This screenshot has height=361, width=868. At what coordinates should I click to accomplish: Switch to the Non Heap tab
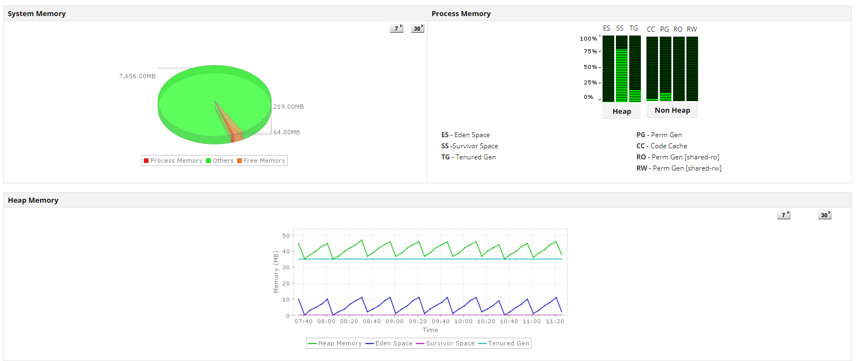[x=672, y=110]
